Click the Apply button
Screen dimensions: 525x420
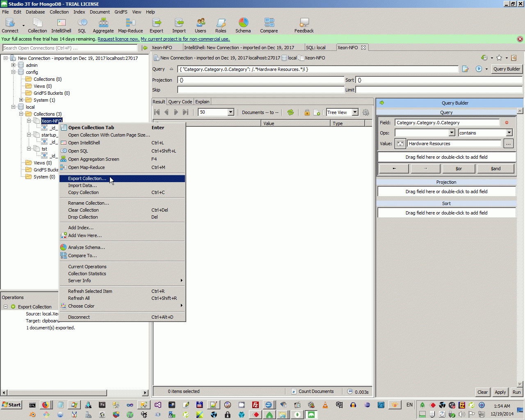click(500, 392)
